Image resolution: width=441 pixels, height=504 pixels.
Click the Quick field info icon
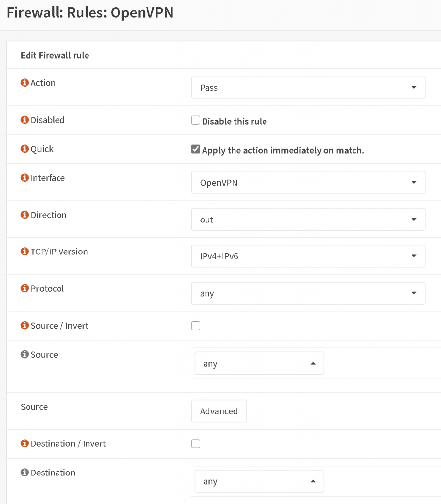pos(24,149)
